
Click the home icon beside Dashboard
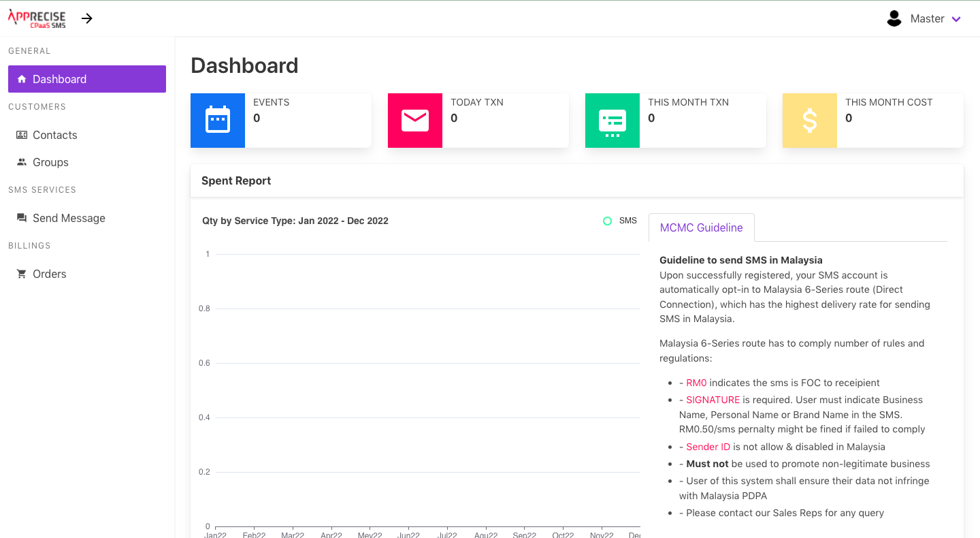point(22,79)
